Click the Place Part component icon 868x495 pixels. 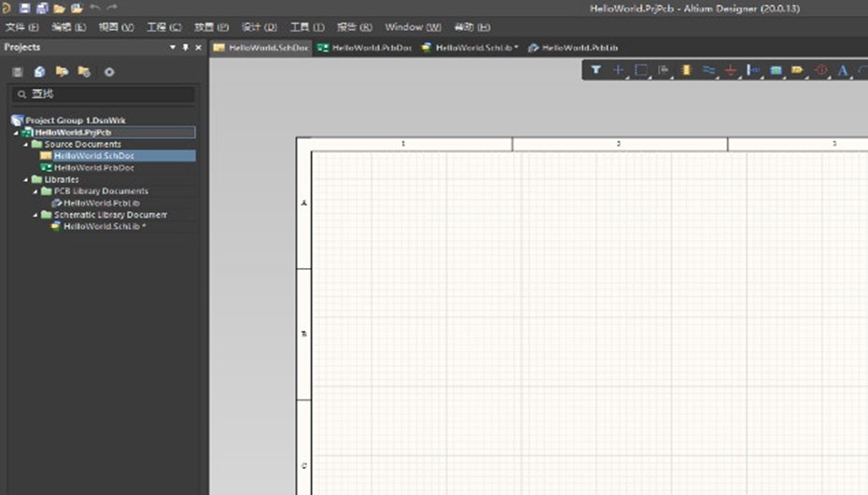(x=686, y=70)
